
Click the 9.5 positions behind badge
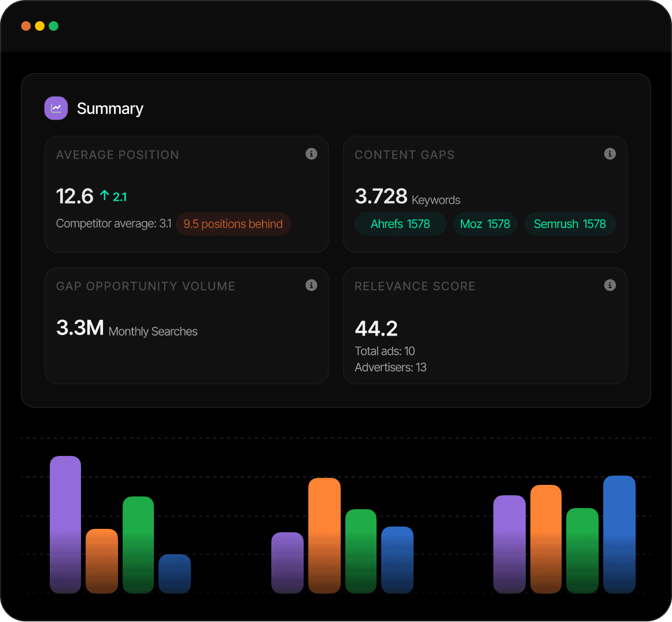point(233,224)
